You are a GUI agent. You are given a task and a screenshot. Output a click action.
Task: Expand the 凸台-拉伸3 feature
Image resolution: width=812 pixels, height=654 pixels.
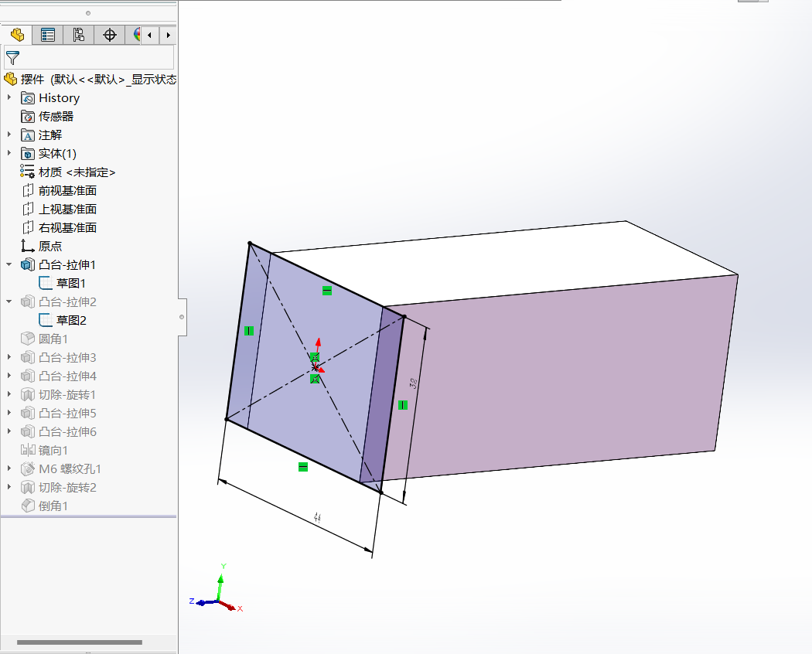tap(9, 357)
